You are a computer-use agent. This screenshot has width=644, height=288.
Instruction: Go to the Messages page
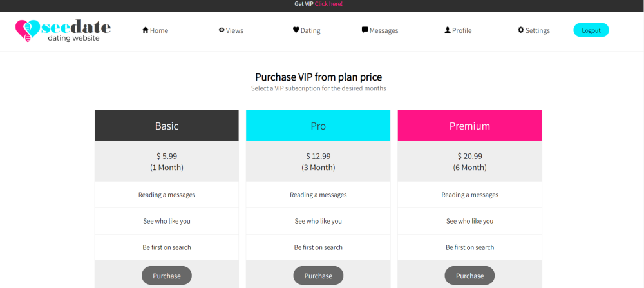point(380,30)
